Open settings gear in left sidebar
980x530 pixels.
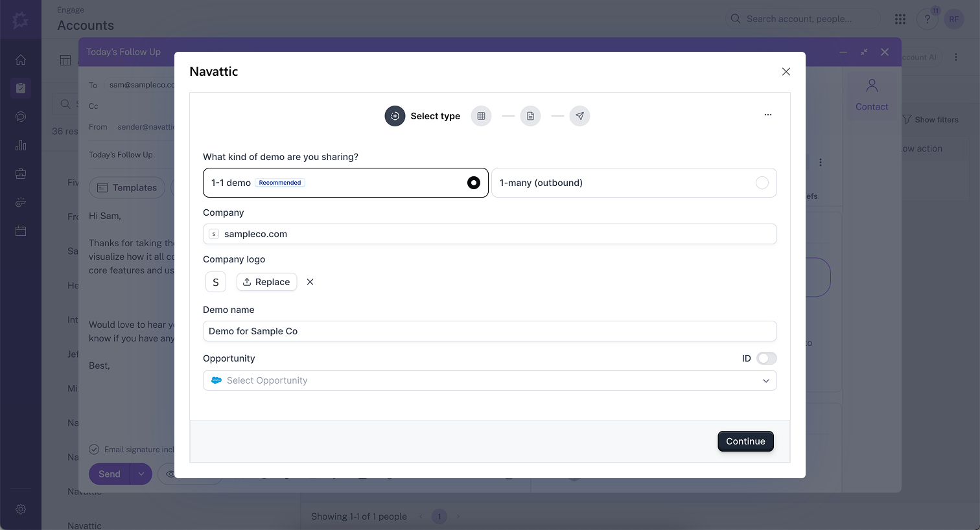click(x=21, y=509)
